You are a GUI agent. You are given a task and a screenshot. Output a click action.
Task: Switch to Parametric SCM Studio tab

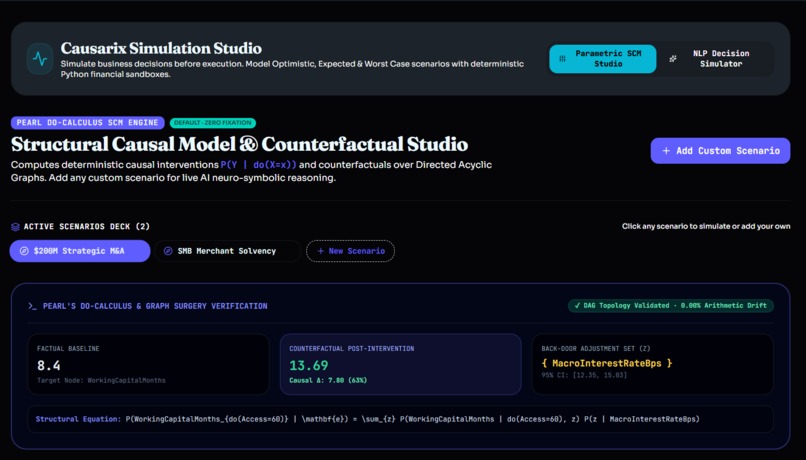(x=602, y=59)
